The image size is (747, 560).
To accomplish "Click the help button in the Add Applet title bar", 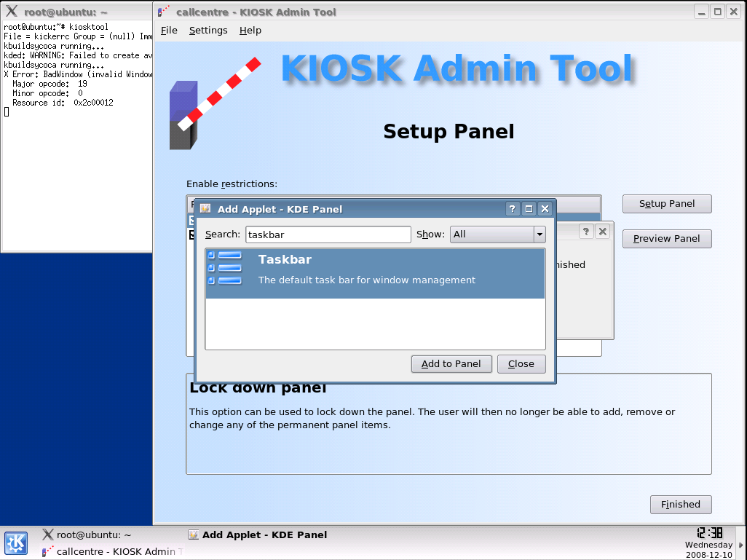I will (x=512, y=209).
